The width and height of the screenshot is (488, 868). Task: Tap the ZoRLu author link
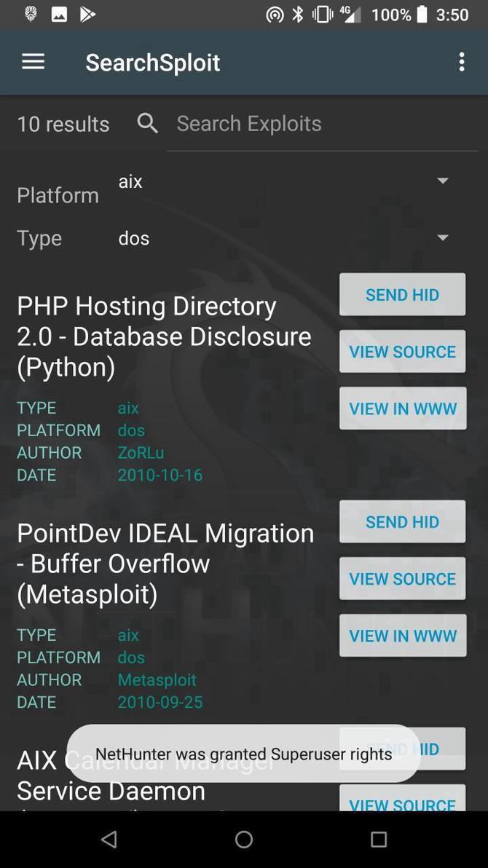coord(141,452)
